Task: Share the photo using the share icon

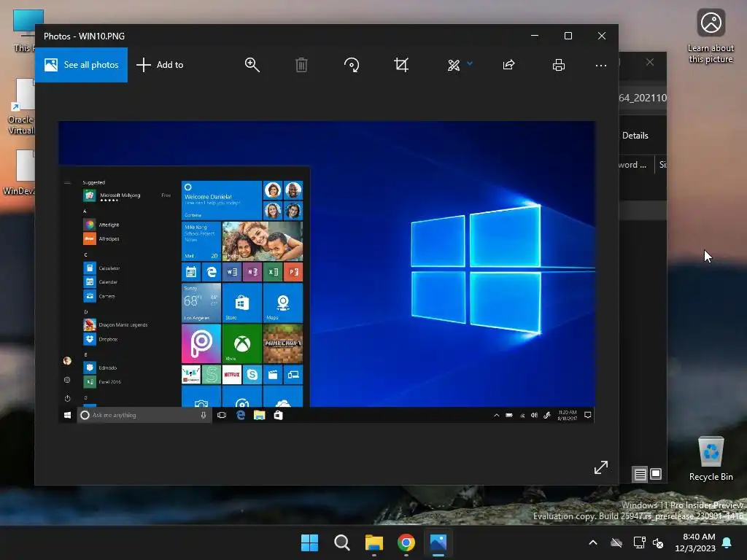Action: 508,65
